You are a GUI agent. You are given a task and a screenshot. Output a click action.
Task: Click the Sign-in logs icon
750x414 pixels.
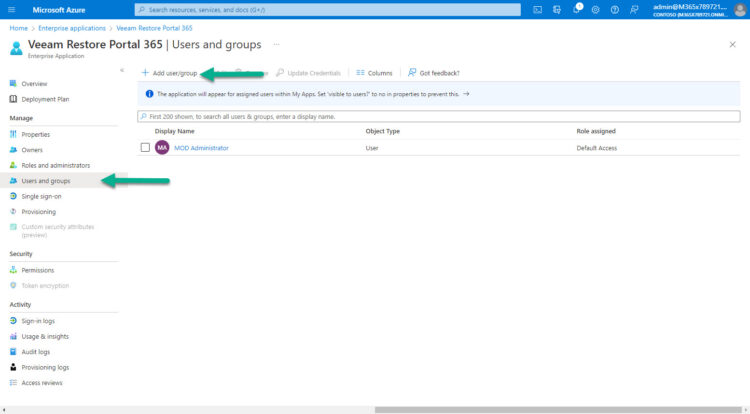(13, 321)
